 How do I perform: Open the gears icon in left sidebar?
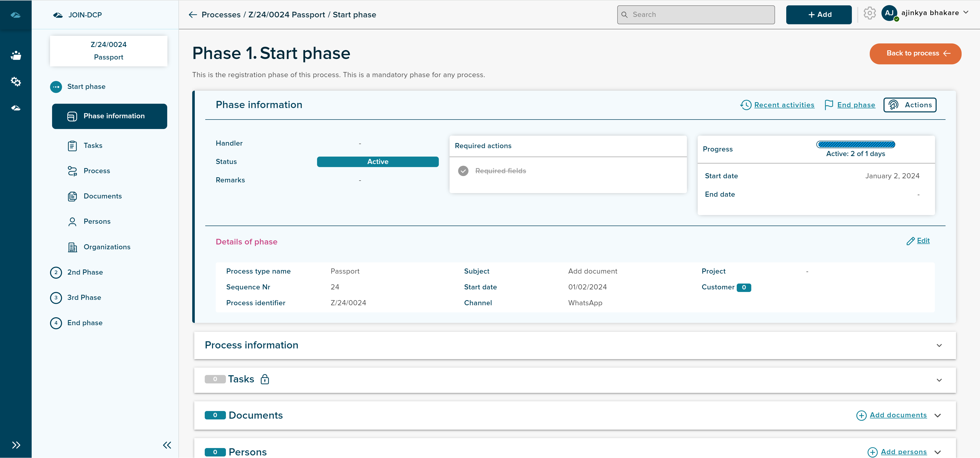click(x=16, y=81)
